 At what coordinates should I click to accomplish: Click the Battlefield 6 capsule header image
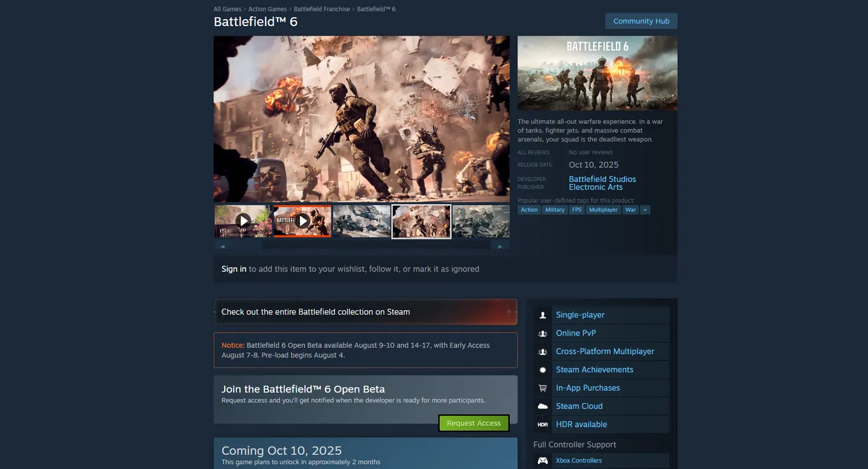(x=597, y=73)
